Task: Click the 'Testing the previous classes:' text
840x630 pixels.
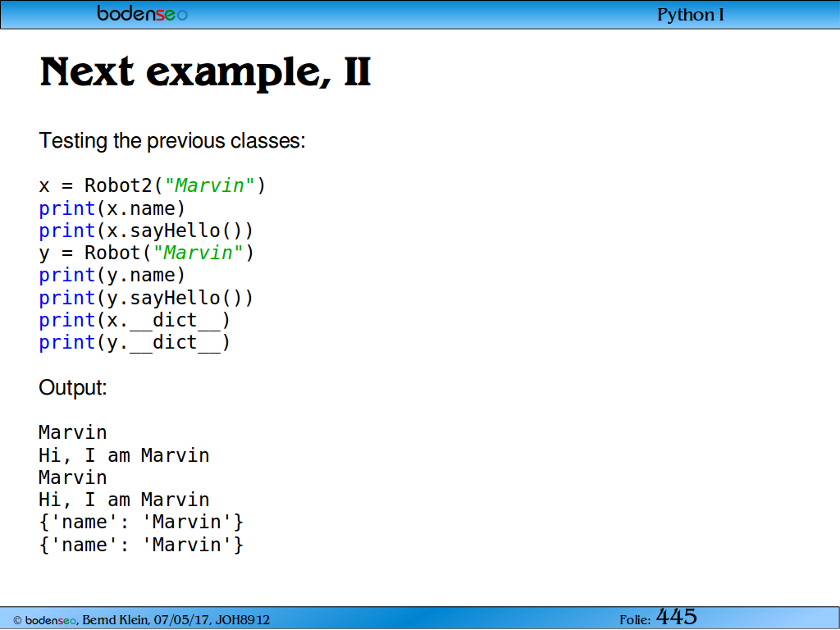Action: [172, 141]
